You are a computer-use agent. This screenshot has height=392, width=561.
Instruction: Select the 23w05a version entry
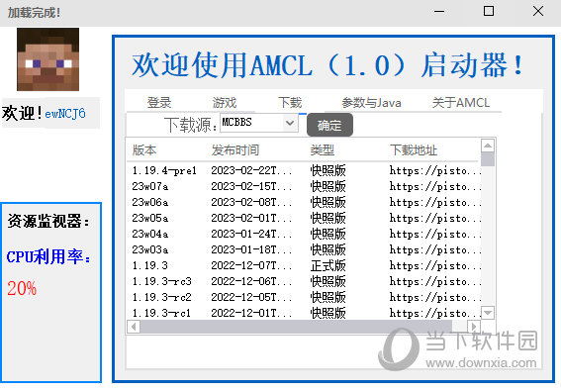pyautogui.click(x=304, y=218)
